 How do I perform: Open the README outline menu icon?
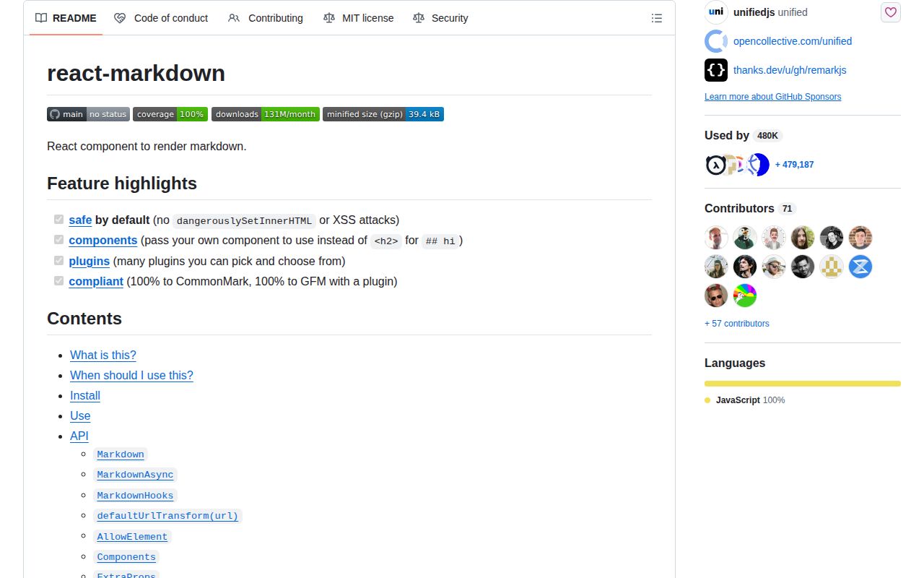[x=656, y=18]
